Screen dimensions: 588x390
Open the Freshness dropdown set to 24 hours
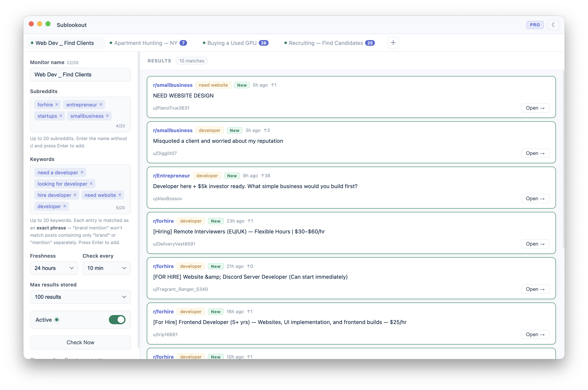(x=54, y=268)
